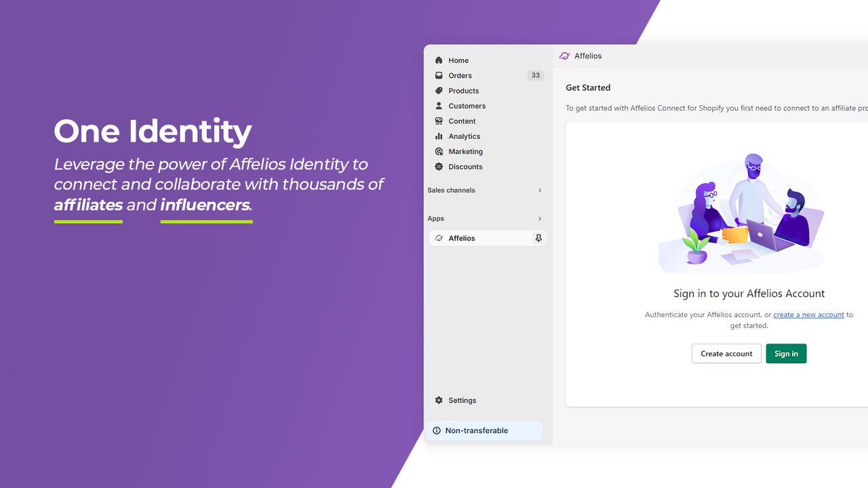Screen dimensions: 868x488
Task: Click the 'Get Started' heading
Action: point(588,87)
